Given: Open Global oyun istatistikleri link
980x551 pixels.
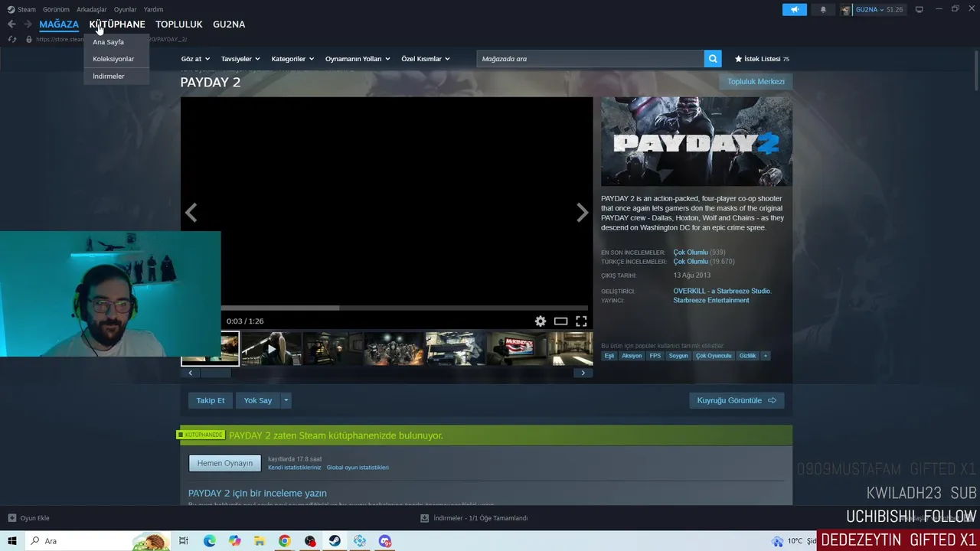Looking at the screenshot, I should pos(358,468).
